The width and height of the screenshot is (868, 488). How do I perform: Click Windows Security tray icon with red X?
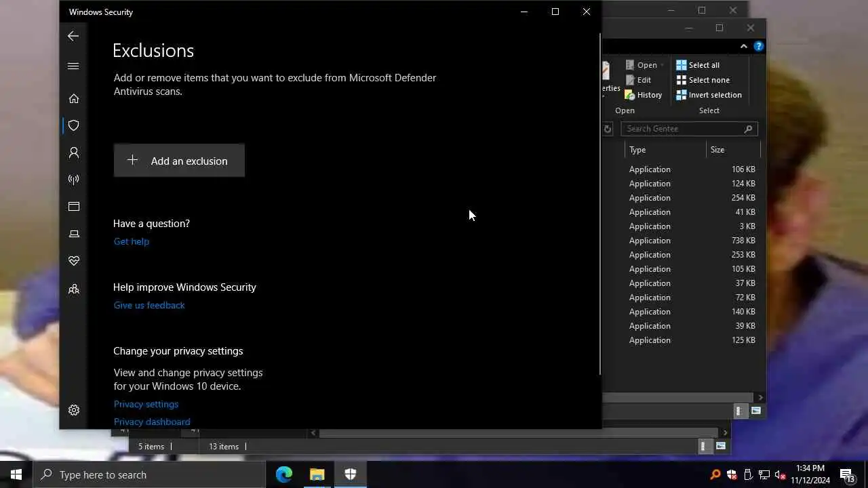[732, 474]
